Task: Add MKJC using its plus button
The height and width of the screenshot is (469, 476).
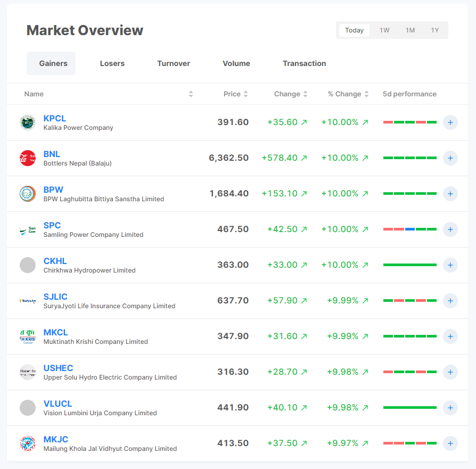Action: click(x=450, y=443)
